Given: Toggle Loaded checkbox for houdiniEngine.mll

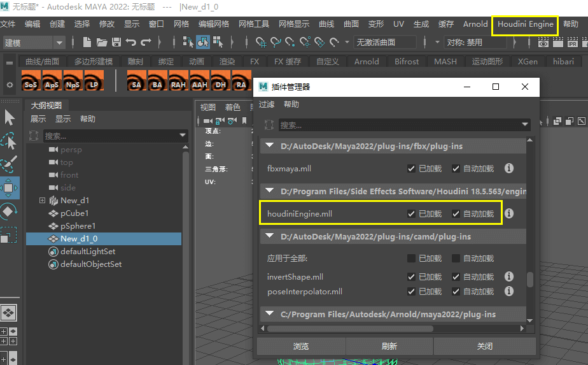Looking at the screenshot, I should [411, 213].
